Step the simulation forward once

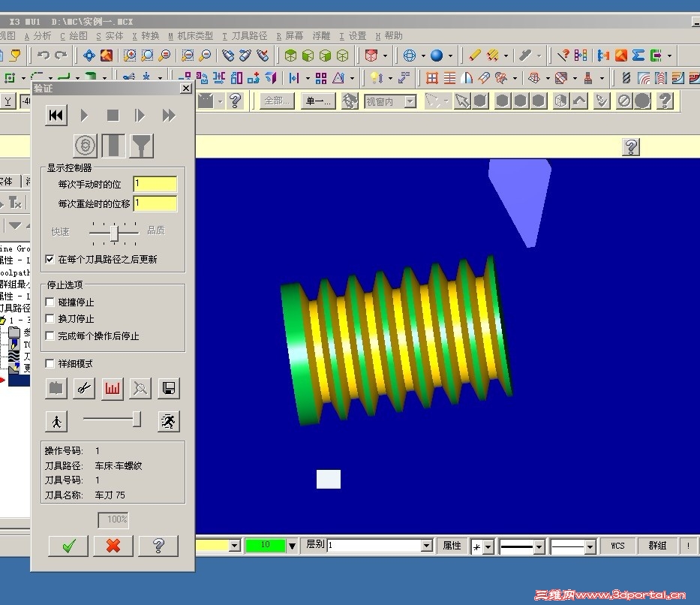(140, 116)
